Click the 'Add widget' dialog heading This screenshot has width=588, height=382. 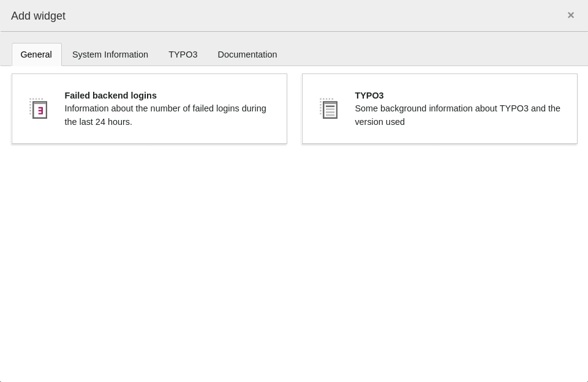38,16
